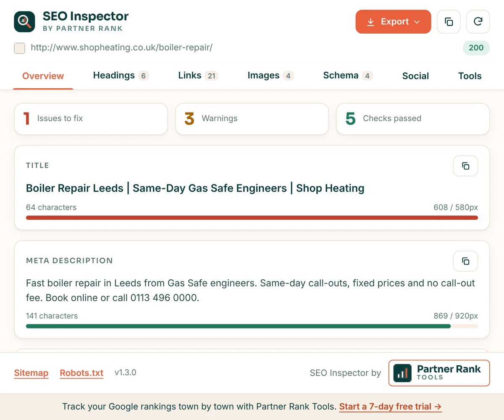
Task: Open the Robots.txt link
Action: [x=81, y=373]
